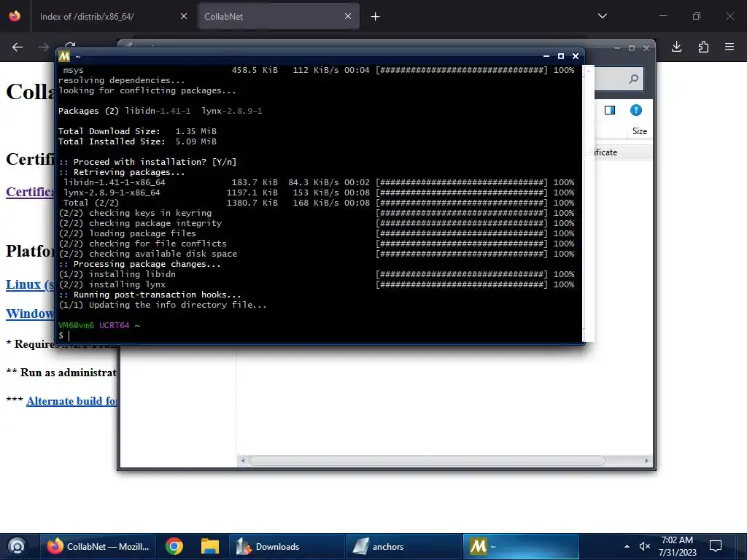Switch to the Index of /distrib/x86_64/ tab
Viewport: 747px width, 560px height.
(112, 16)
